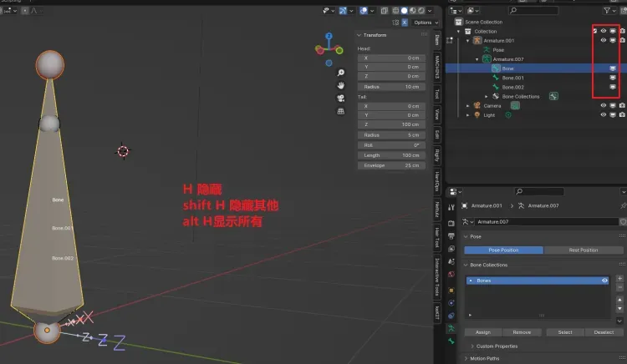Toggle visibility eye of Camera
Viewport: 627px width, 364px height.
(x=603, y=105)
